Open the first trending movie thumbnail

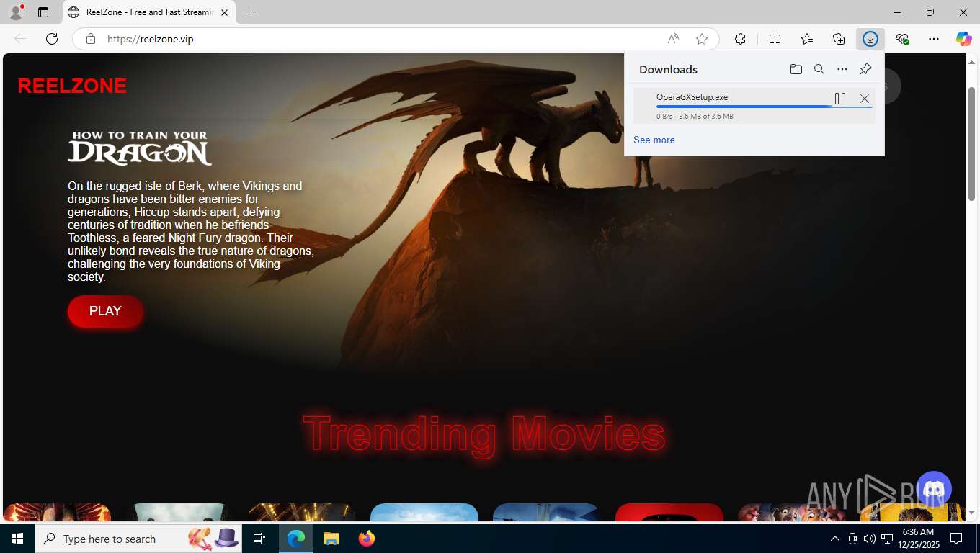point(57,512)
